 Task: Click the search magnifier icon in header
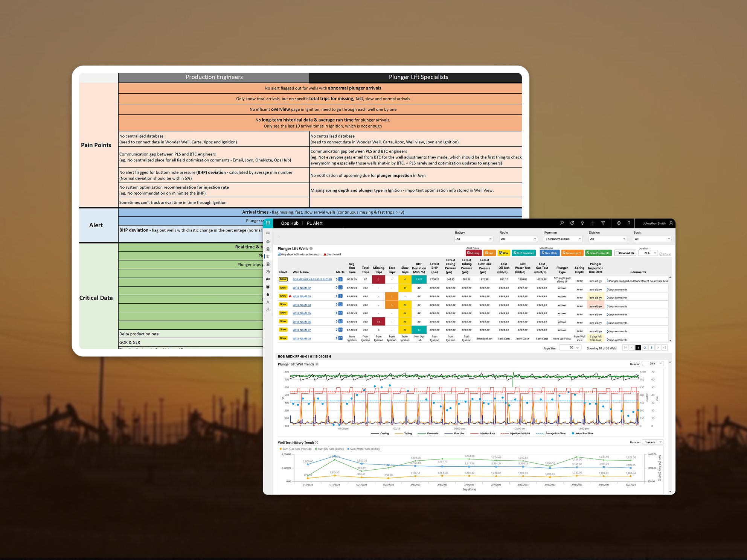click(562, 223)
